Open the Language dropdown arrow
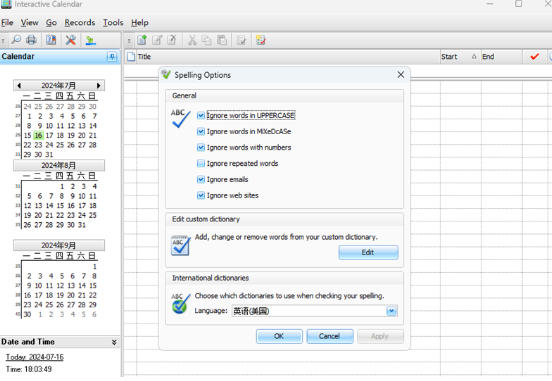The image size is (552, 381). click(x=391, y=311)
